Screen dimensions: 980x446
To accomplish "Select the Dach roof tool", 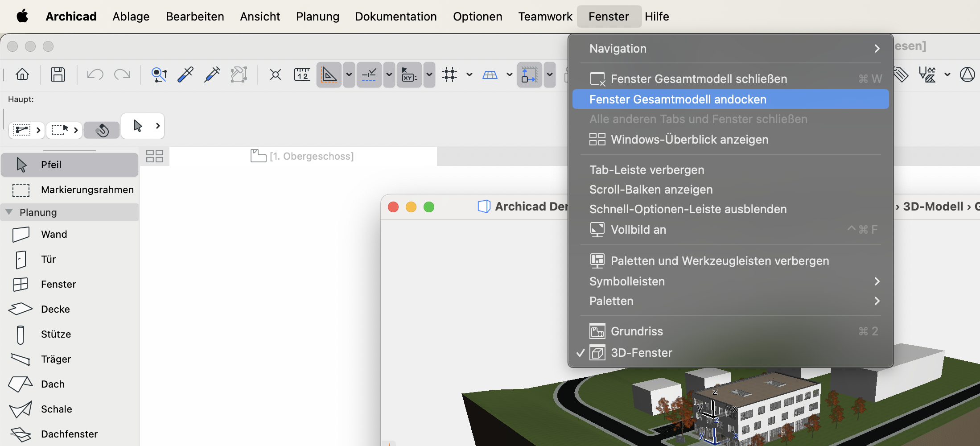I will pyautogui.click(x=70, y=384).
